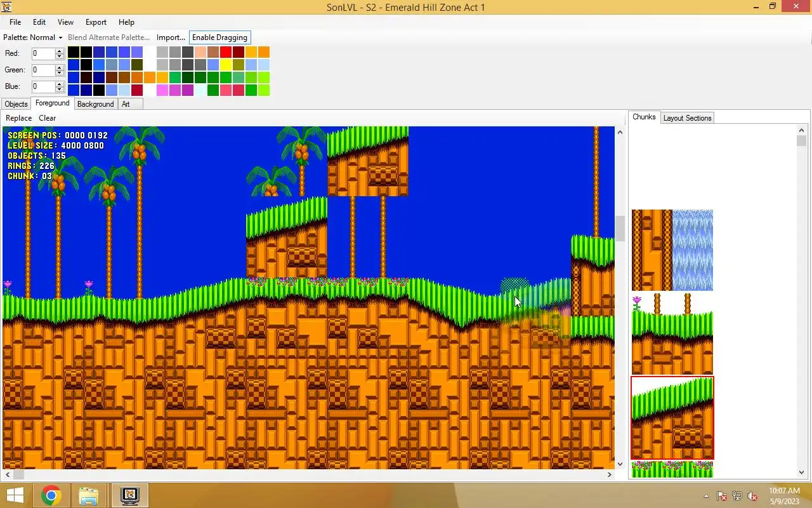The image size is (812, 508).
Task: Select the first black swatch in top row
Action: 73,52
